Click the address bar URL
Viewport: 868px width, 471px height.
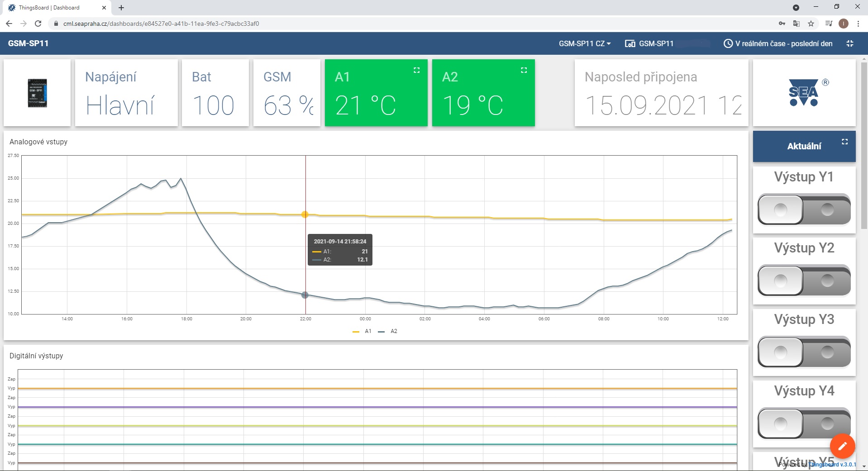(161, 24)
